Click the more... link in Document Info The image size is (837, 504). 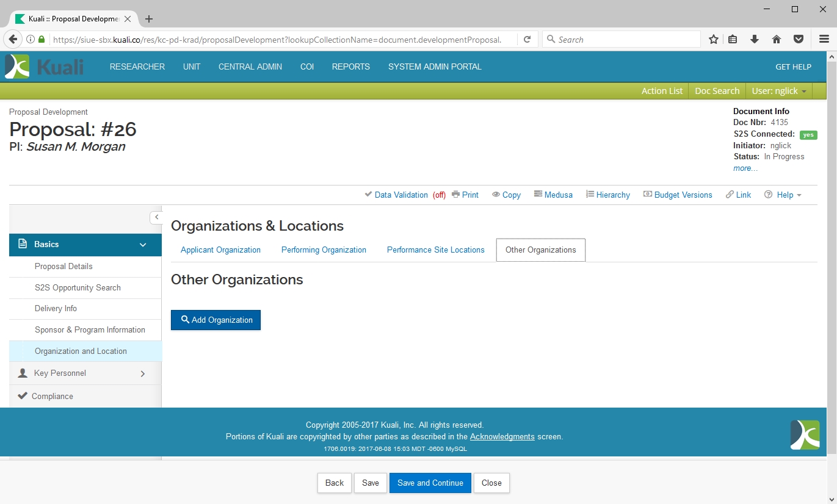coord(745,168)
